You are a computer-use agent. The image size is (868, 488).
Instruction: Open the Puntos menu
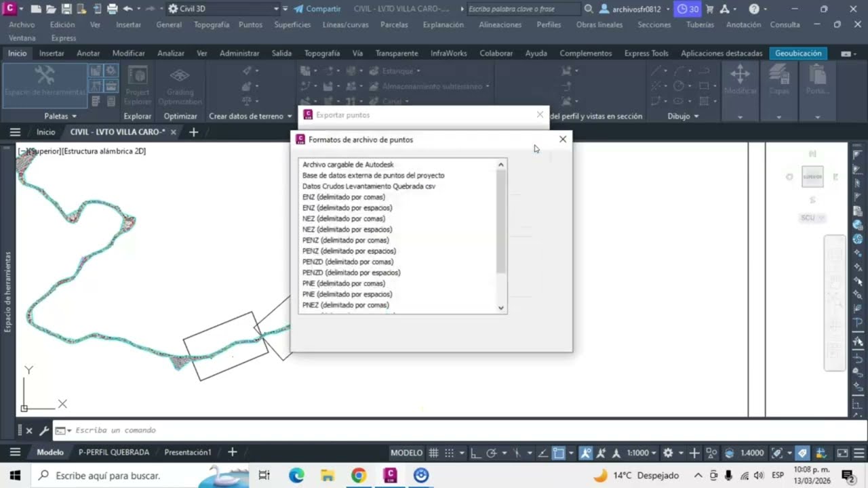pos(250,24)
